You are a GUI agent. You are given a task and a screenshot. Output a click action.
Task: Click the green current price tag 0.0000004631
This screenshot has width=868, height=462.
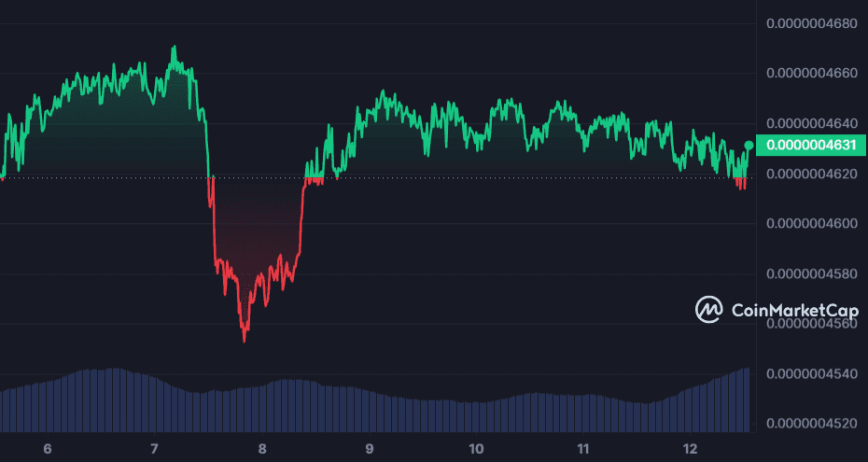click(810, 145)
